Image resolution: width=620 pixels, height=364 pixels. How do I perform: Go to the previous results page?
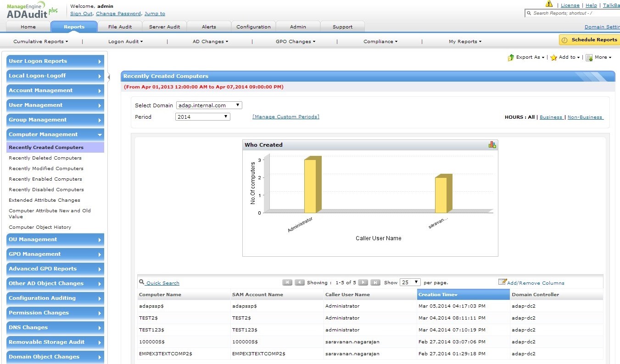300,282
